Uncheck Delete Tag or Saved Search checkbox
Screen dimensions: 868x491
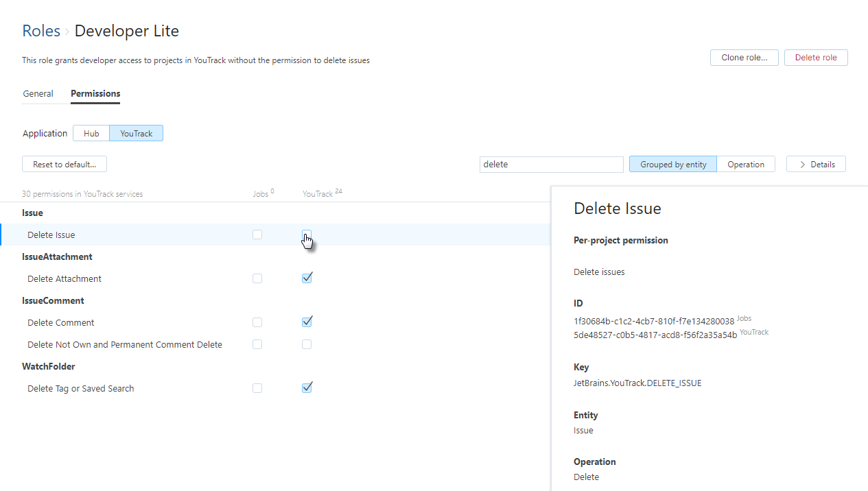click(307, 387)
